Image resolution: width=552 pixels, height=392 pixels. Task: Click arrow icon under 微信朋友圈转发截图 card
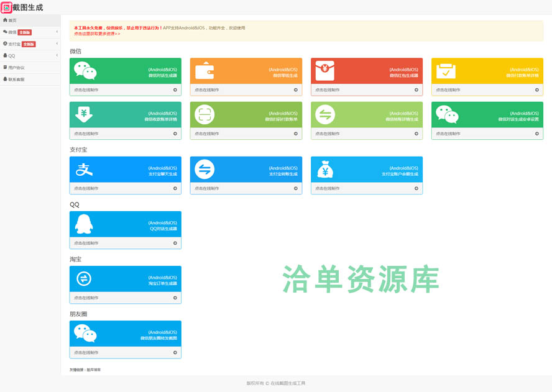pyautogui.click(x=175, y=353)
